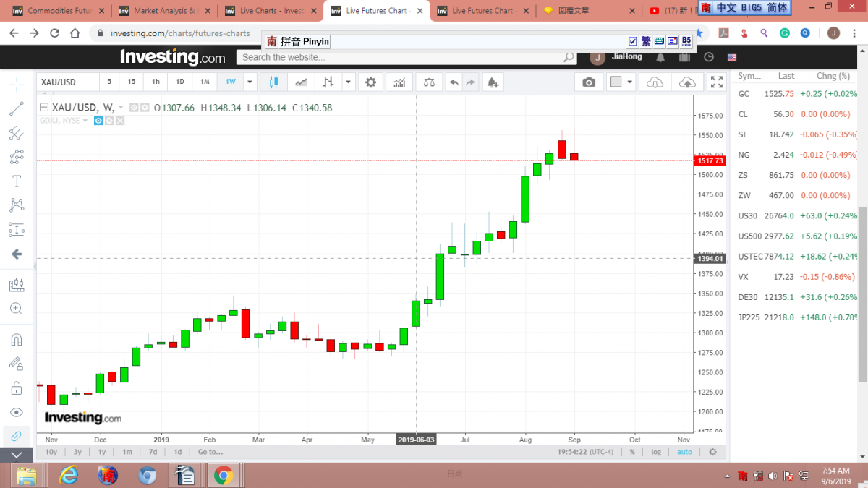Enter fullscreen chart mode
The height and width of the screenshot is (488, 868).
pyautogui.click(x=716, y=82)
